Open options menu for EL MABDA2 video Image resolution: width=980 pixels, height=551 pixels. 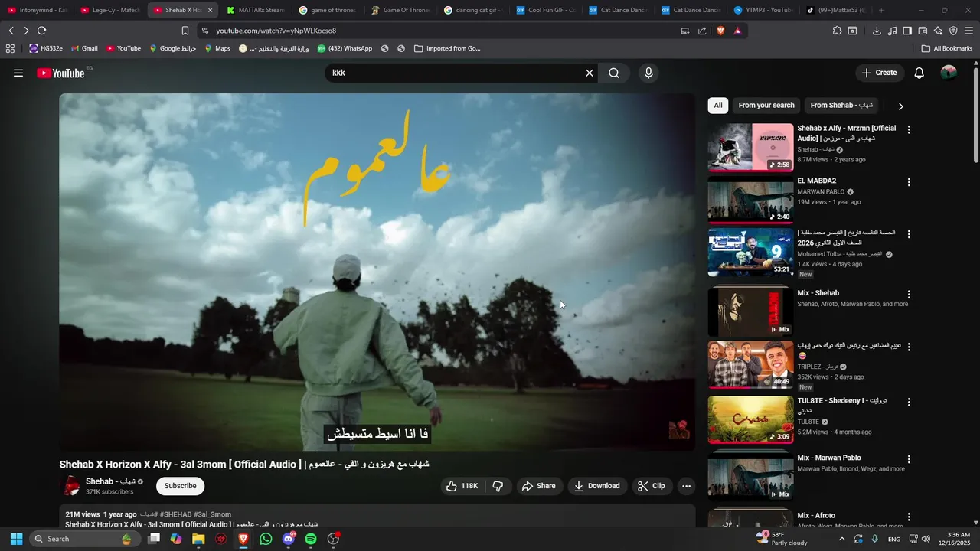click(909, 182)
